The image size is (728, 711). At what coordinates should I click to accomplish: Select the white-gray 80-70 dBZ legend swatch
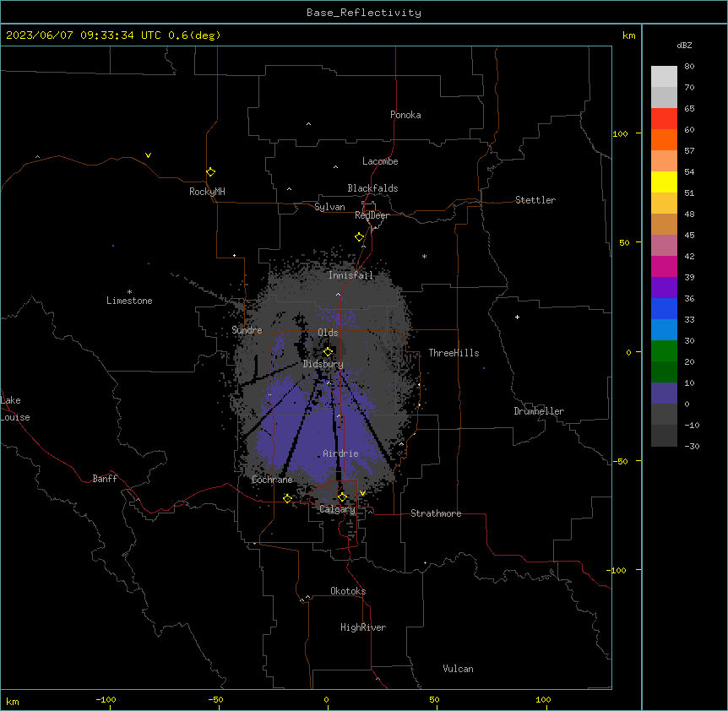tap(664, 76)
